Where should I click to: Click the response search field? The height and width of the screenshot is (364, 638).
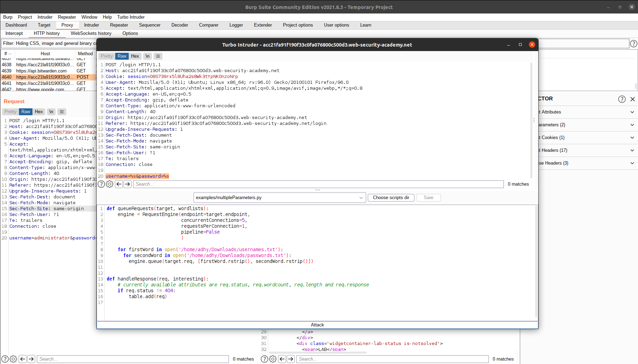click(392, 359)
